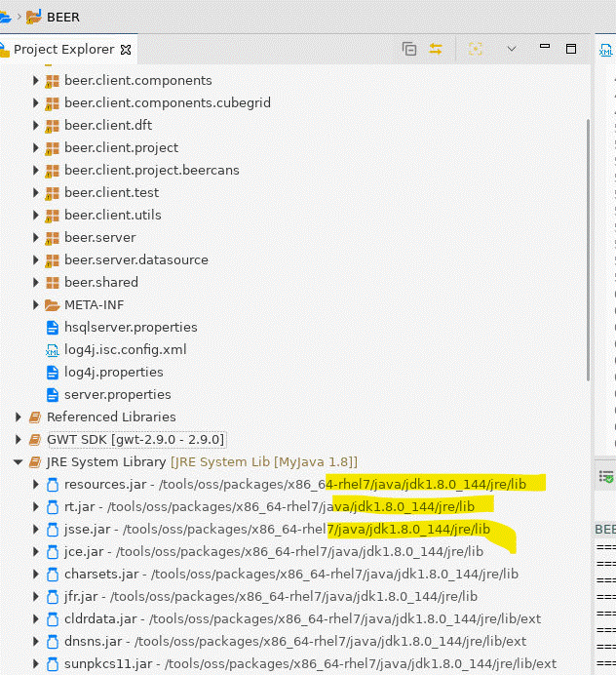Expand the beer.client.test package
Image resolution: width=616 pixels, height=675 pixels.
click(x=36, y=192)
